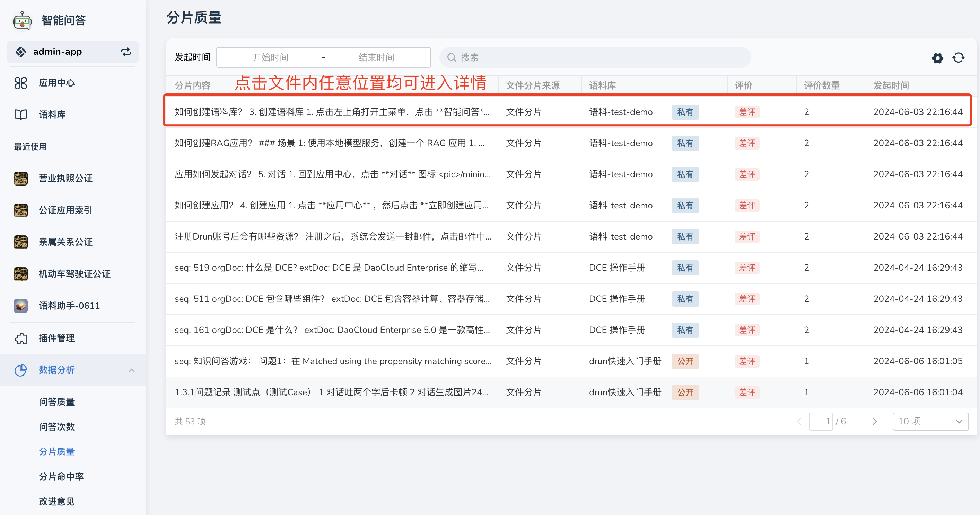Open recent app 语料助手-0611
Image resolution: width=980 pixels, height=515 pixels.
[69, 306]
